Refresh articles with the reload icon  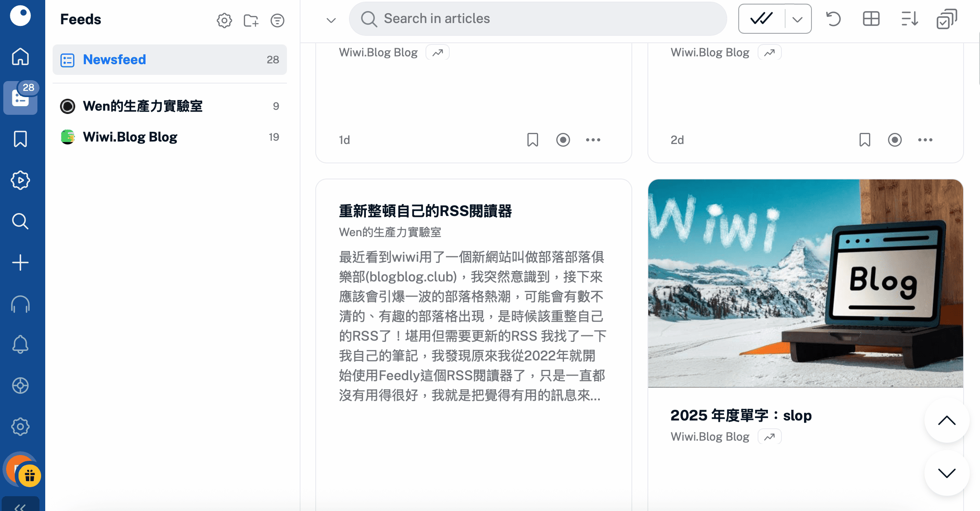tap(833, 19)
